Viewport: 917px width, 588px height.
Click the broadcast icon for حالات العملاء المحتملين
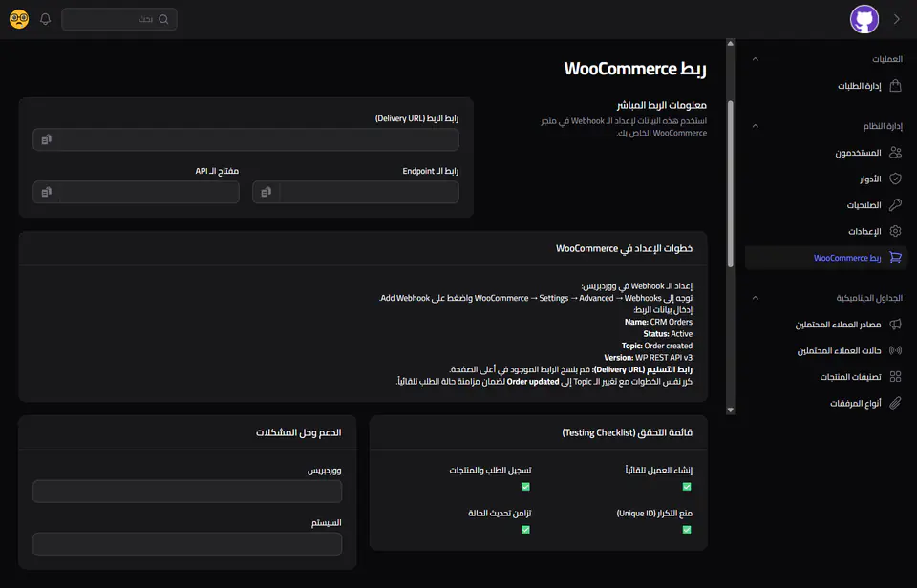895,350
